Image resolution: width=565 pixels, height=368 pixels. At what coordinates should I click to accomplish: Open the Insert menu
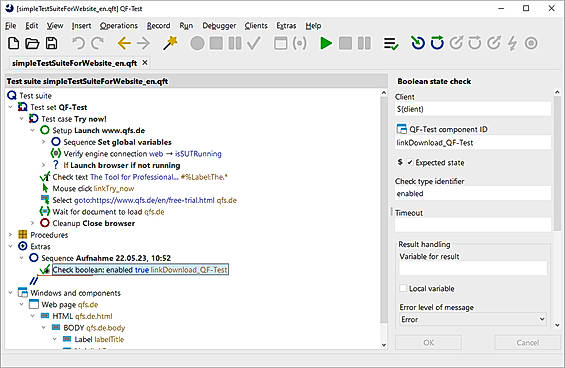[81, 26]
